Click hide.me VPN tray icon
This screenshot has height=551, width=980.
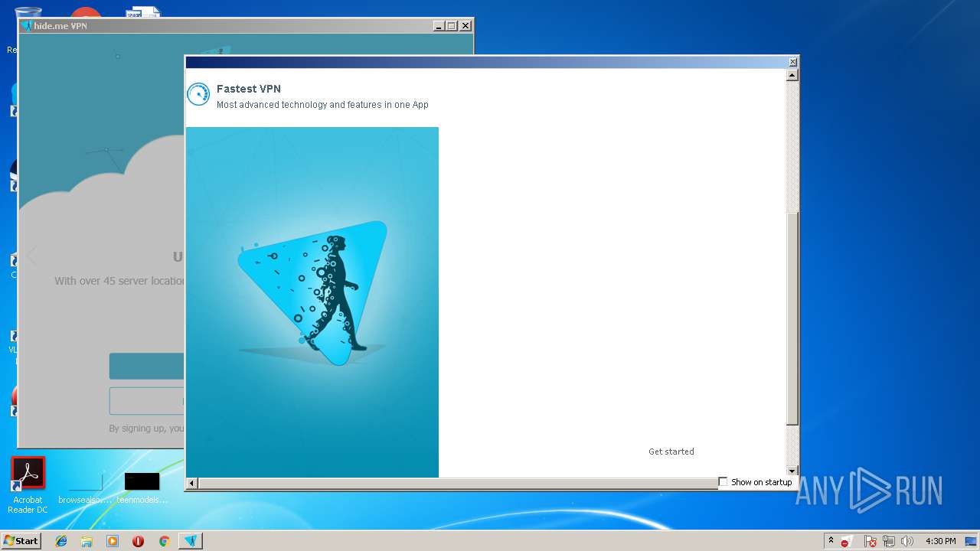[x=847, y=541]
